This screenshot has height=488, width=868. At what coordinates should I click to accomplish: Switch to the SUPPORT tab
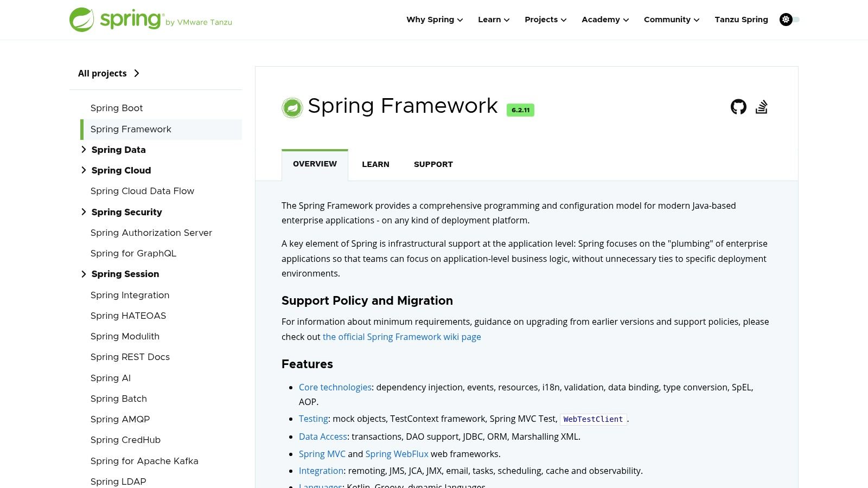coord(433,164)
